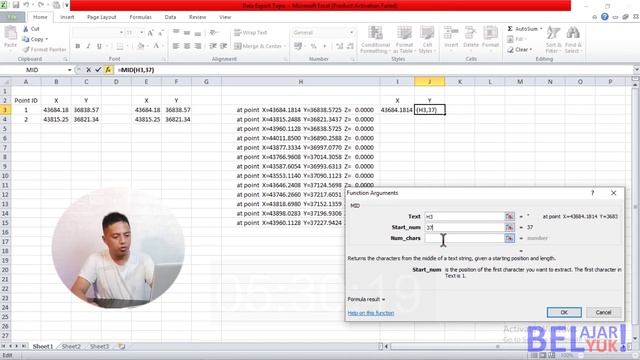This screenshot has height=360, width=640.
Task: Click the Center alignment icon
Action: (x=187, y=46)
